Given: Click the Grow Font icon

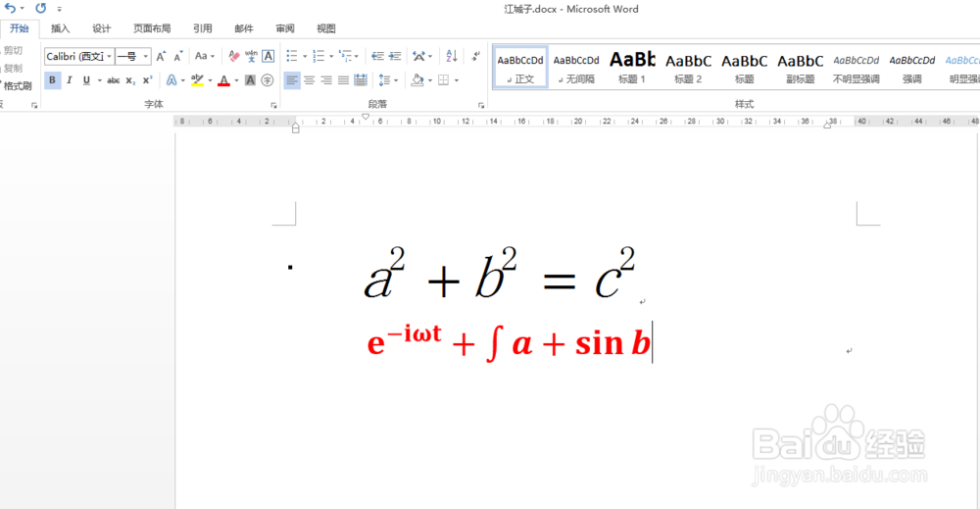Looking at the screenshot, I should click(162, 56).
